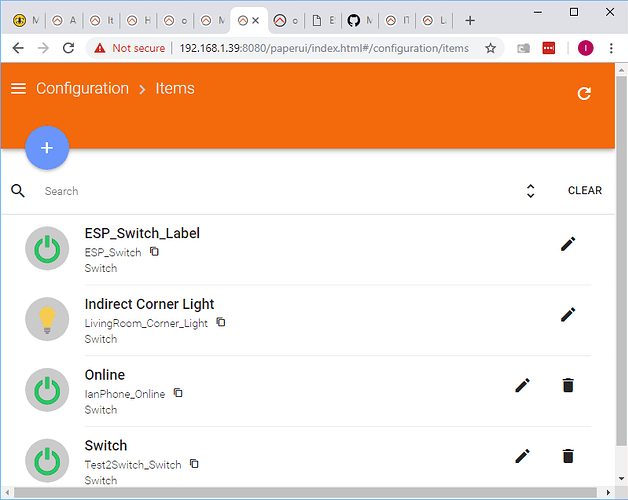Toggle the ESP_Switch_Label power icon
628x500 pixels.
pyautogui.click(x=46, y=249)
